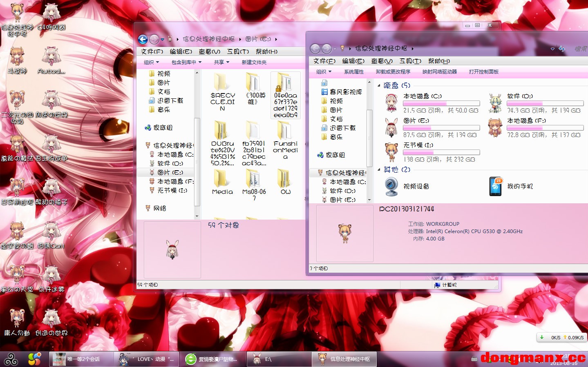Select the 本地磁盘 (C:) drive icon
Viewport: 588px width, 367px height.
tap(391, 103)
